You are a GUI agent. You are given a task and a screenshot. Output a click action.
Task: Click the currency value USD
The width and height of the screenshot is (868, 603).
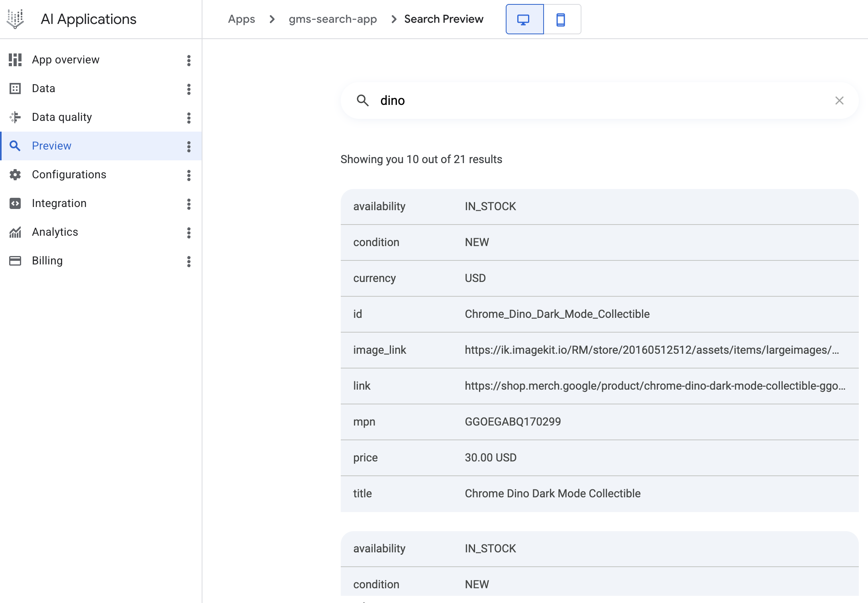tap(475, 278)
